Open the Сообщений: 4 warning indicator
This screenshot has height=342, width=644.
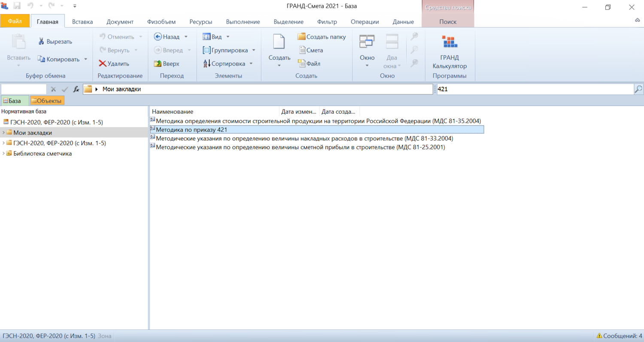(619, 336)
